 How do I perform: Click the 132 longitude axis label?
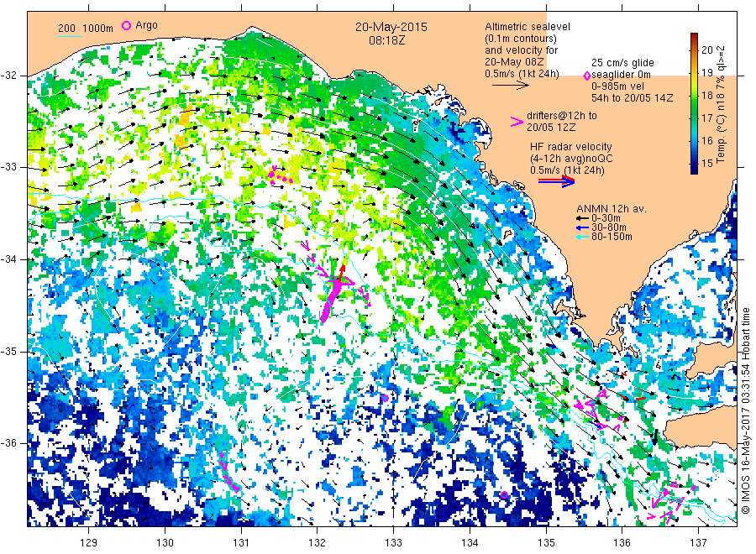pos(318,543)
